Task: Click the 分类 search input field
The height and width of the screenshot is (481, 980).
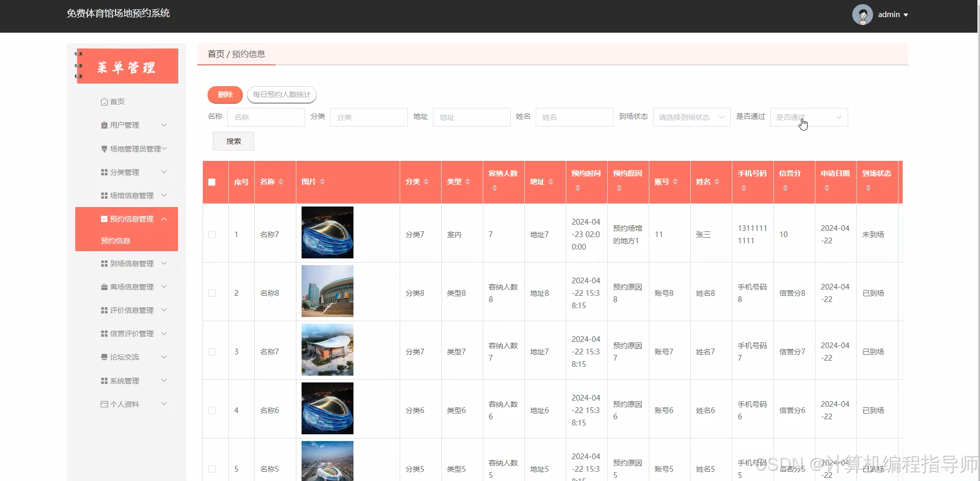Action: (369, 117)
